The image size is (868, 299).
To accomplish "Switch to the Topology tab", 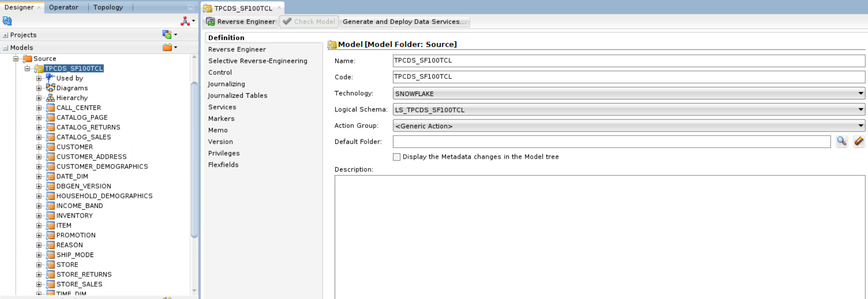I will click(108, 7).
